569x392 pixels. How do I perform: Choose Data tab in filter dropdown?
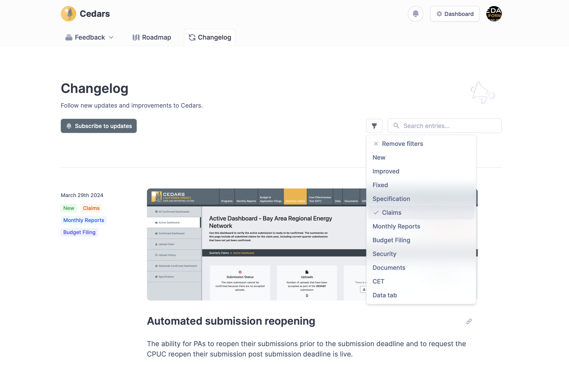coord(384,295)
